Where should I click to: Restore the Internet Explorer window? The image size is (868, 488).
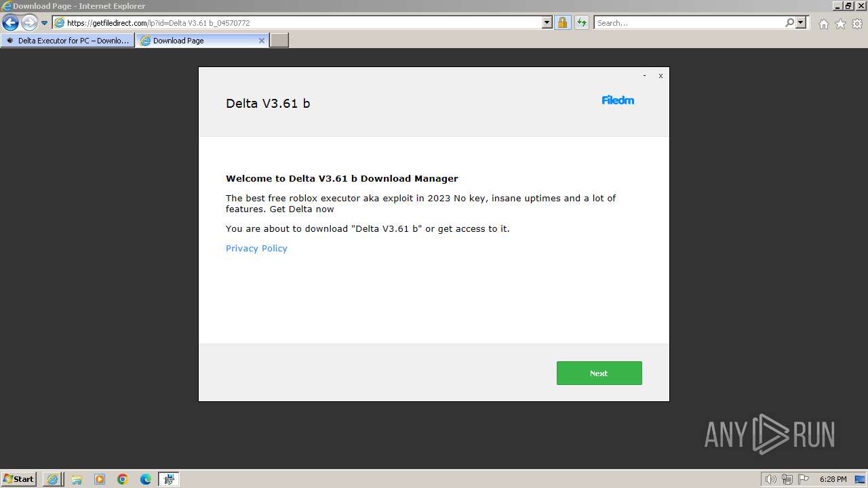848,6
